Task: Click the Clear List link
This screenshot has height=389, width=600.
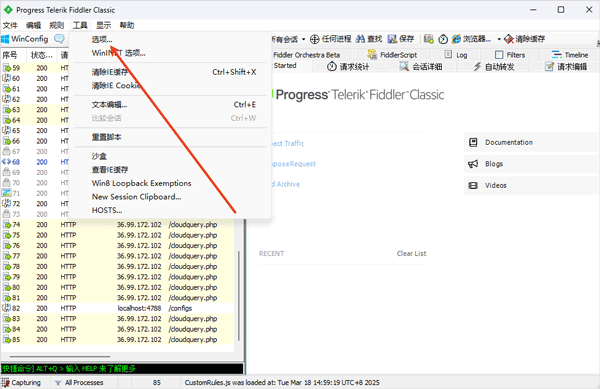Action: point(411,253)
